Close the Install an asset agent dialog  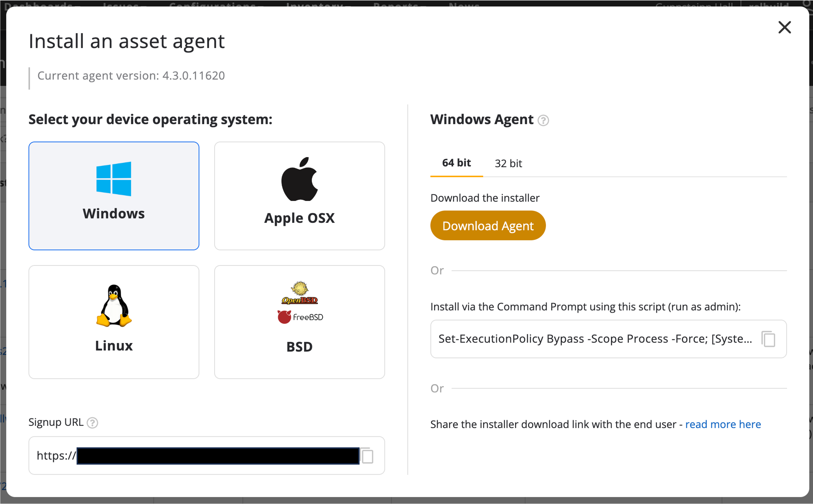pyautogui.click(x=784, y=27)
